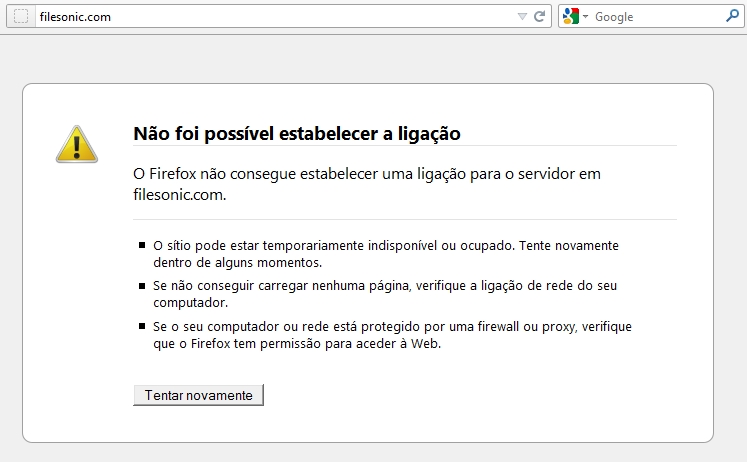The height and width of the screenshot is (462, 747).
Task: Click the heading "Não foi possível estabelecer a ligação"
Action: 296,134
